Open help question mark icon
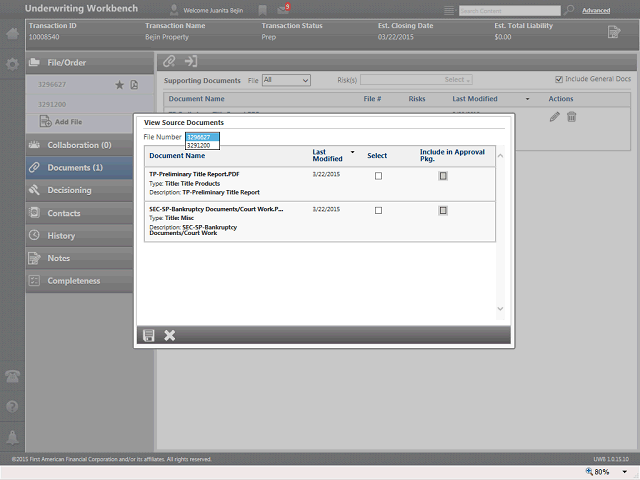This screenshot has height=480, width=640. pos(12,407)
